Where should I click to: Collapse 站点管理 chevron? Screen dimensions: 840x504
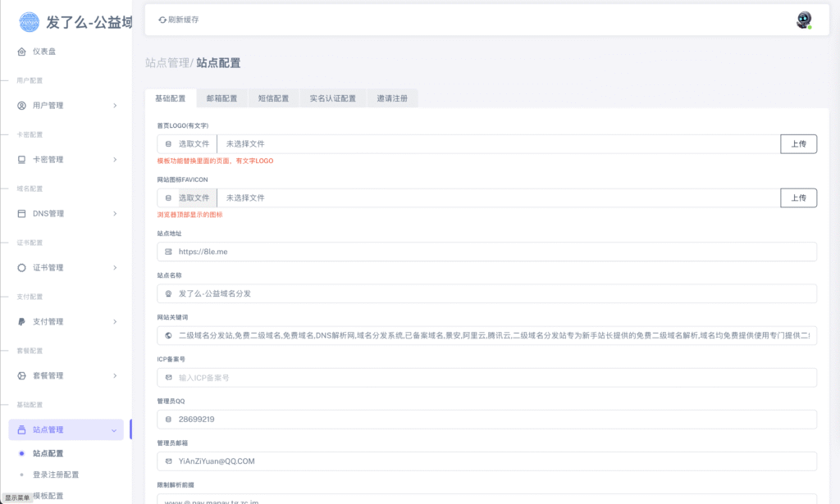click(x=113, y=430)
